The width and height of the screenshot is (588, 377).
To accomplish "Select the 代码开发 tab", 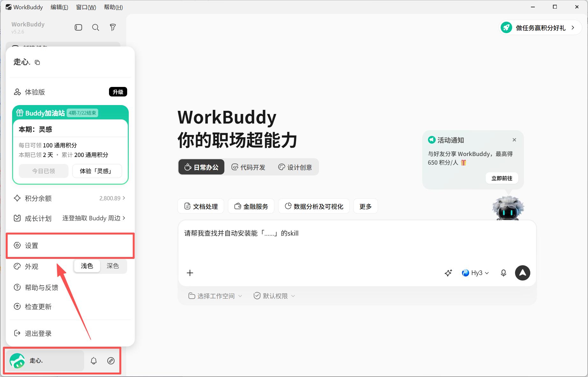I will tap(248, 167).
